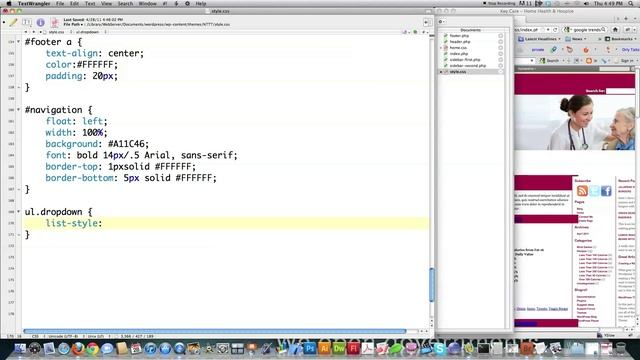Open the Text menu
The height and width of the screenshot is (360, 640).
pos(90,3)
